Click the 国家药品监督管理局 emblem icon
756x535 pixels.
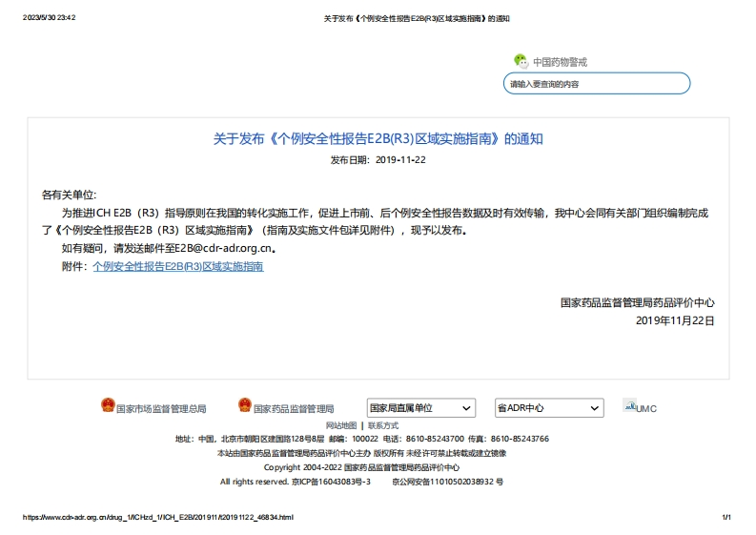point(245,404)
